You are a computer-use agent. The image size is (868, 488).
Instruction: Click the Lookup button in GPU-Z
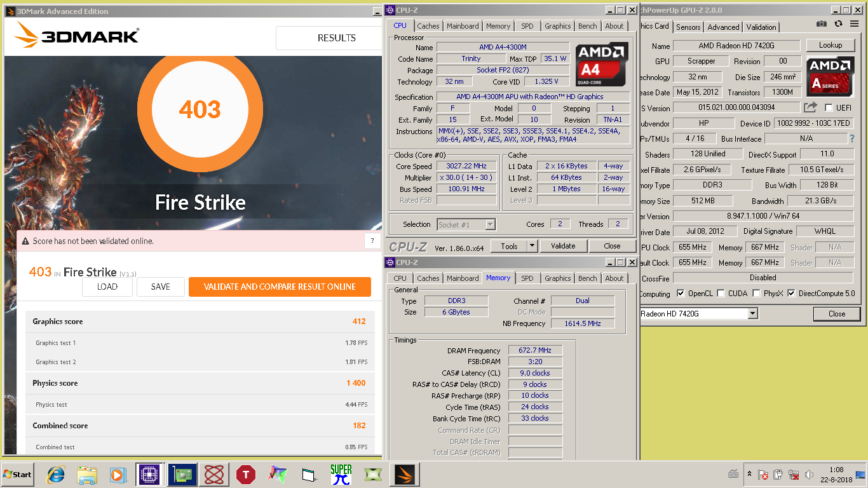[830, 45]
